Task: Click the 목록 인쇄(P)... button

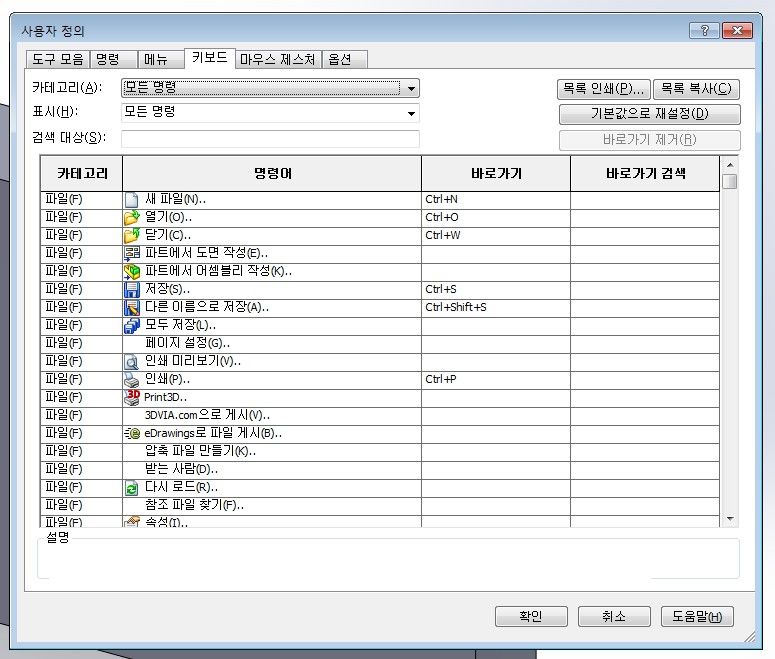Action: [x=603, y=89]
